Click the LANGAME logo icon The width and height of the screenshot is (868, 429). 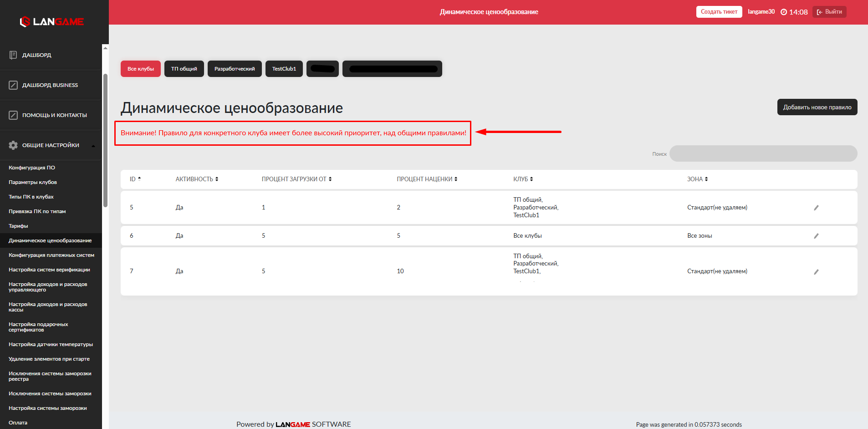click(x=25, y=21)
